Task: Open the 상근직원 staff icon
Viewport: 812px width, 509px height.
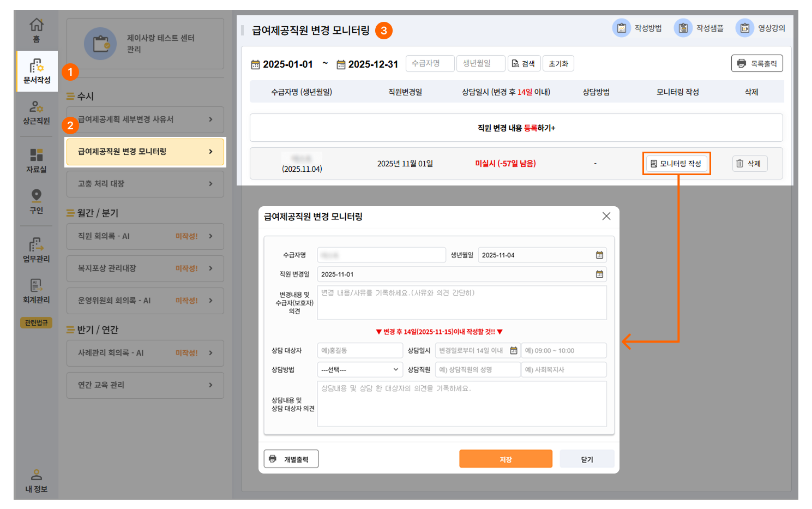Action: (37, 107)
